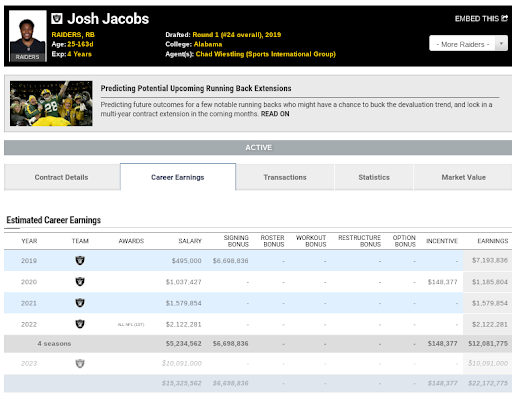
Task: Click the More Raiders dropdown arrow
Action: (501, 43)
